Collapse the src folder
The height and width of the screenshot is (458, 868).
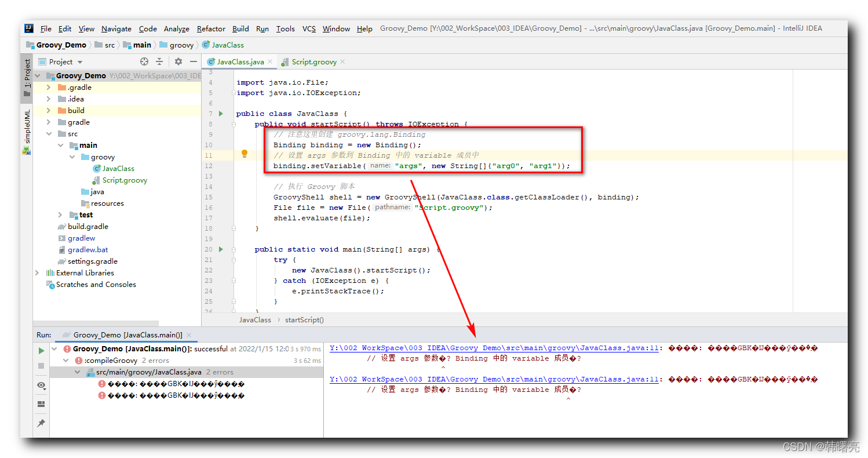[49, 134]
